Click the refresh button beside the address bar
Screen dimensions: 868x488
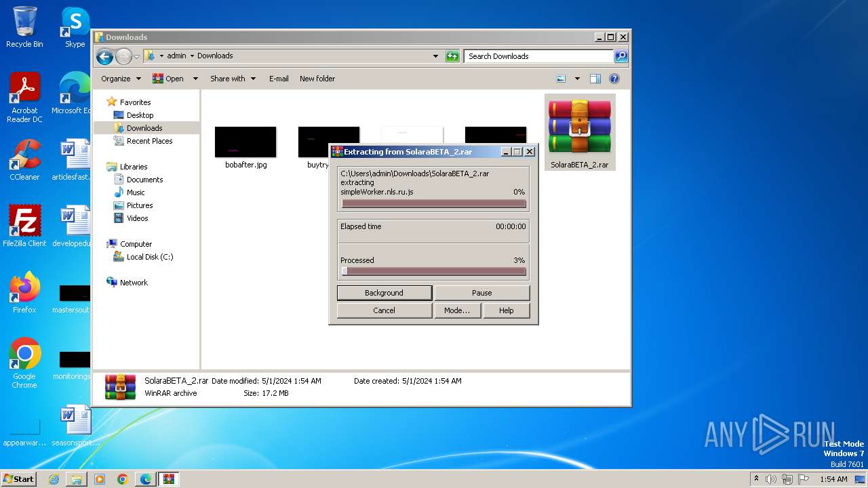(x=452, y=56)
